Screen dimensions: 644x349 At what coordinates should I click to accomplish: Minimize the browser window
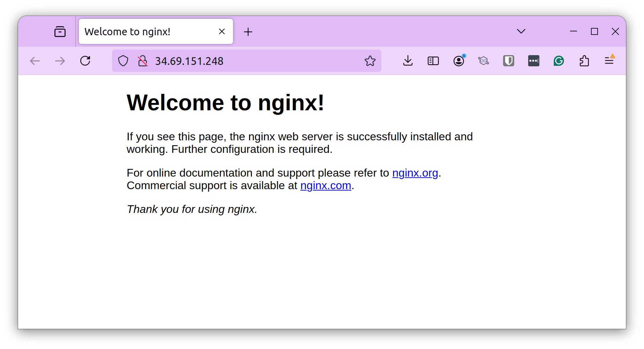pyautogui.click(x=574, y=31)
